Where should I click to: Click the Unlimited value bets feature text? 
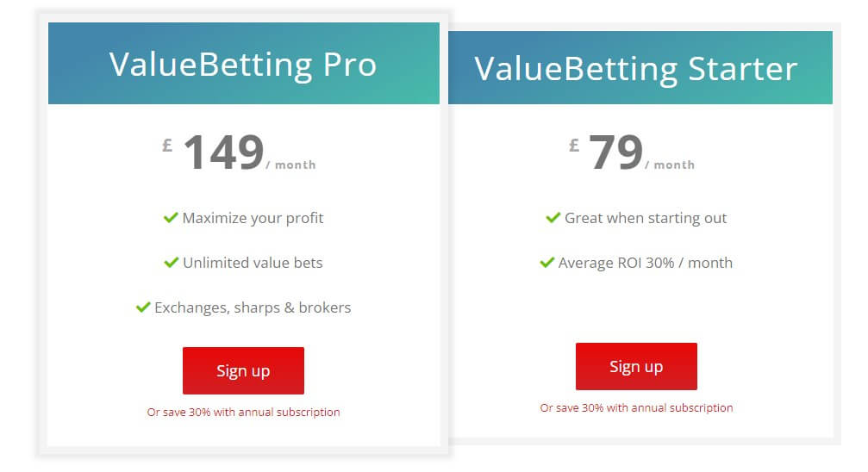coord(253,263)
